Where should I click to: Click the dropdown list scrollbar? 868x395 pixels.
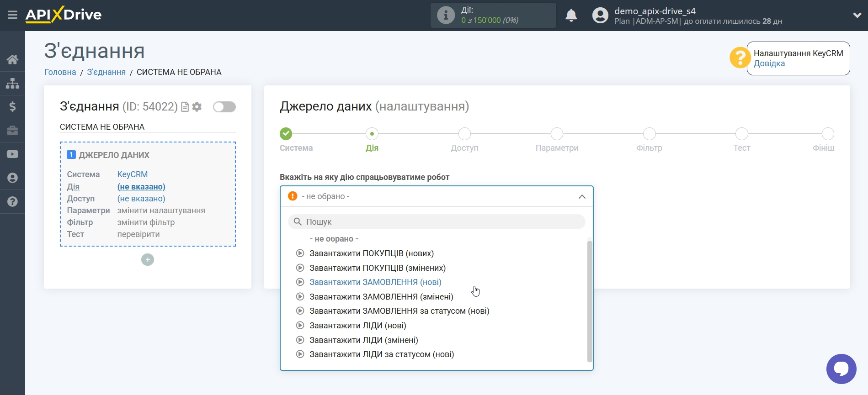click(589, 301)
